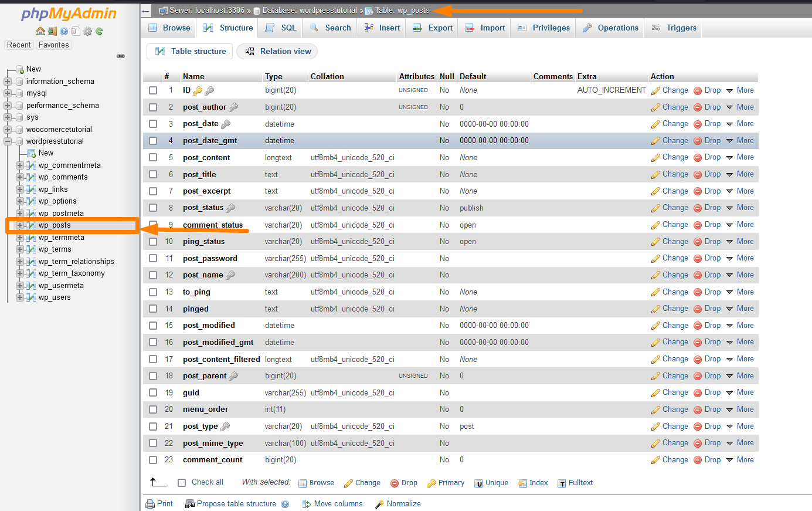812x511 pixels.
Task: Click the Relation view button
Action: pos(277,52)
